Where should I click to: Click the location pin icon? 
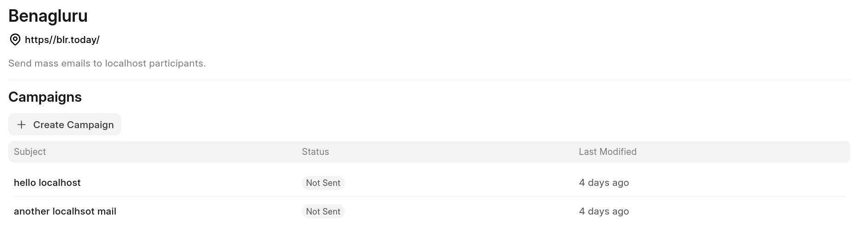pos(15,40)
